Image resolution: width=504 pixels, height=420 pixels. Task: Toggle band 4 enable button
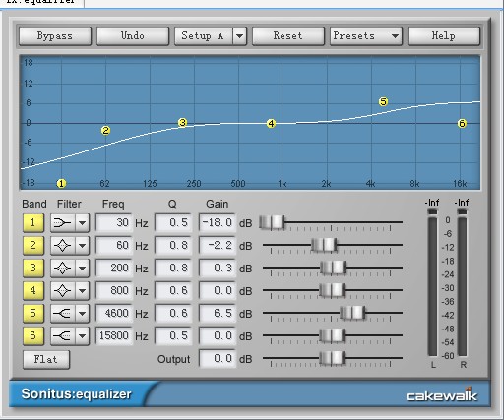coord(33,291)
